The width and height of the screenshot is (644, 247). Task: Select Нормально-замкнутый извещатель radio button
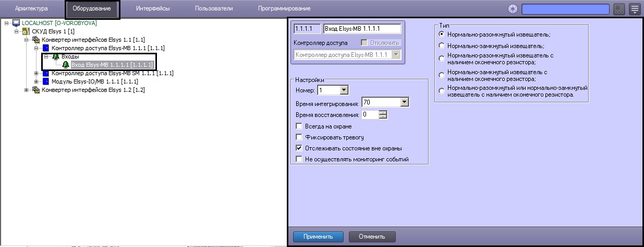point(442,46)
